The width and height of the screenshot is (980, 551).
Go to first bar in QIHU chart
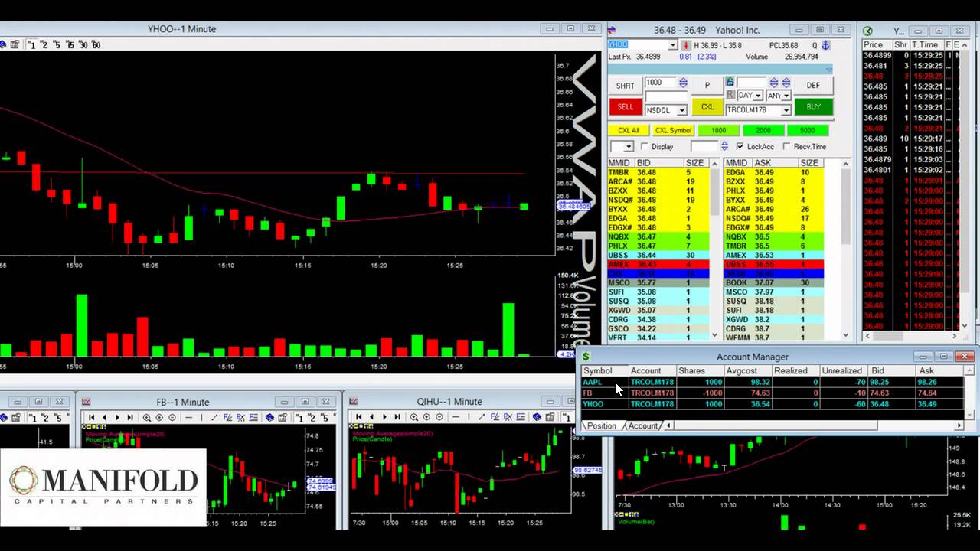(358, 417)
